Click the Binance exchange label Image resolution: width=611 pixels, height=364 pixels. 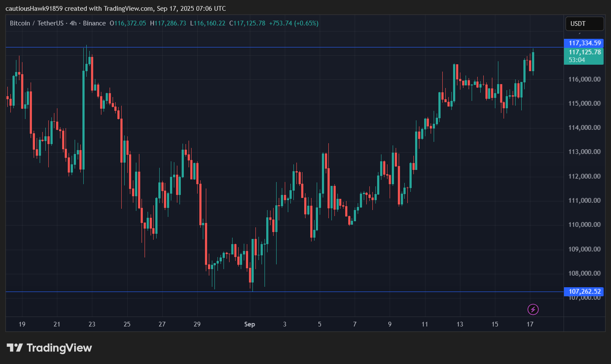pyautogui.click(x=94, y=23)
